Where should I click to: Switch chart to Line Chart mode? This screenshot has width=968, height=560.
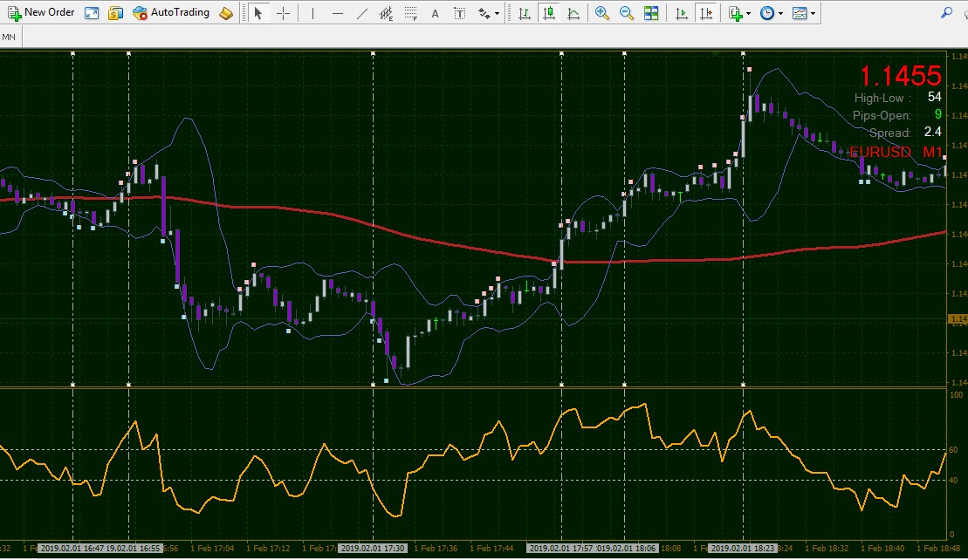pos(573,12)
